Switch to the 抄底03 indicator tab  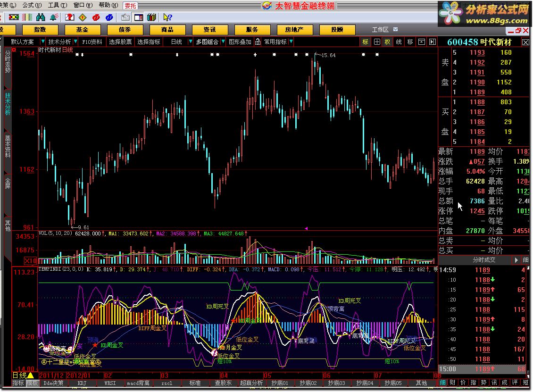(x=336, y=383)
